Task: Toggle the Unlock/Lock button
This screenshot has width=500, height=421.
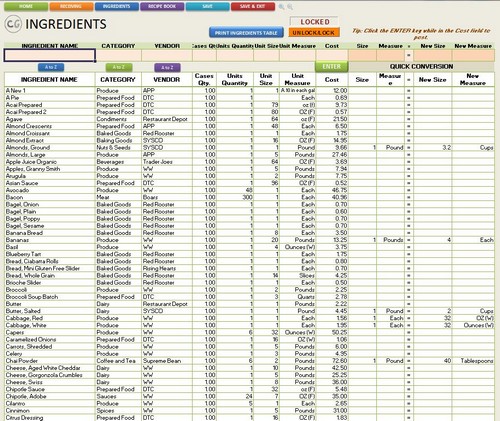Action: [x=314, y=33]
